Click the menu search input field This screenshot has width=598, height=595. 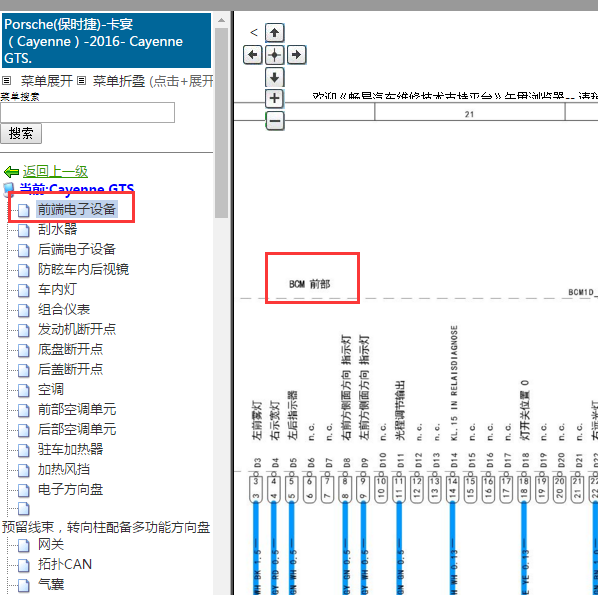pos(88,113)
